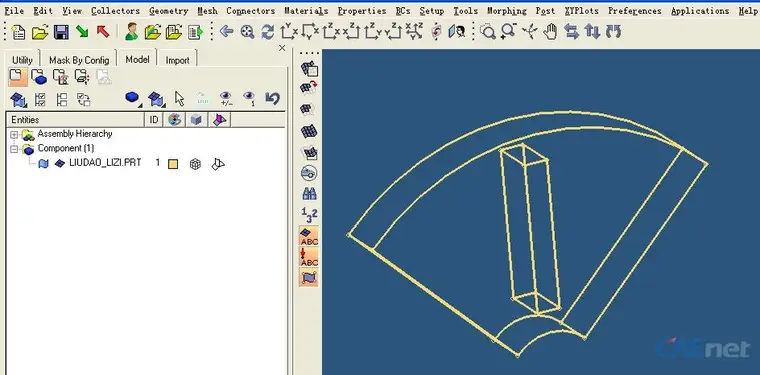760x375 pixels.
Task: Click the Previous View left-arrow icon
Action: point(226,32)
